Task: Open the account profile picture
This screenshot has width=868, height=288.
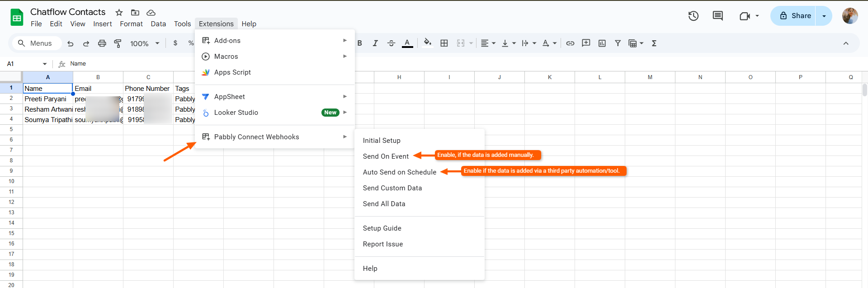Action: 850,16
